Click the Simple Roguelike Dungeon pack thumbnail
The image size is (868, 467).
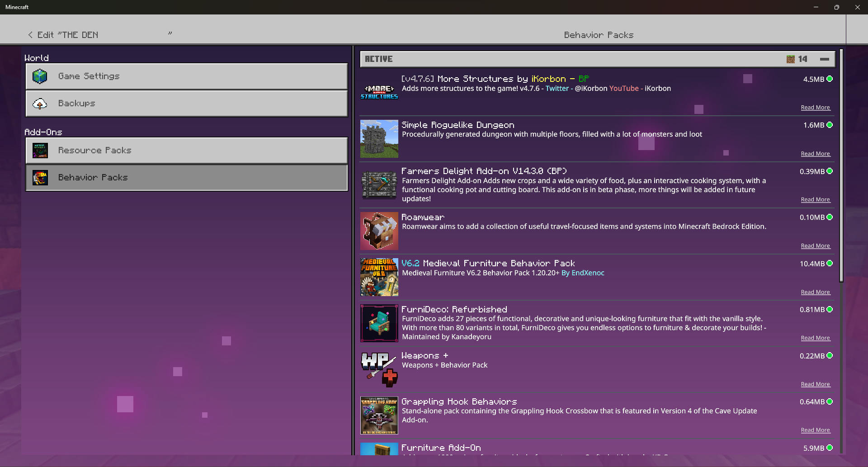[379, 139]
